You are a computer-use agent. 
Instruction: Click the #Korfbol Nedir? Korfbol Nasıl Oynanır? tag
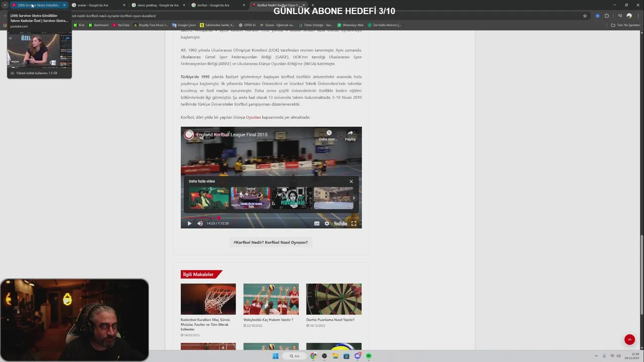click(x=271, y=242)
